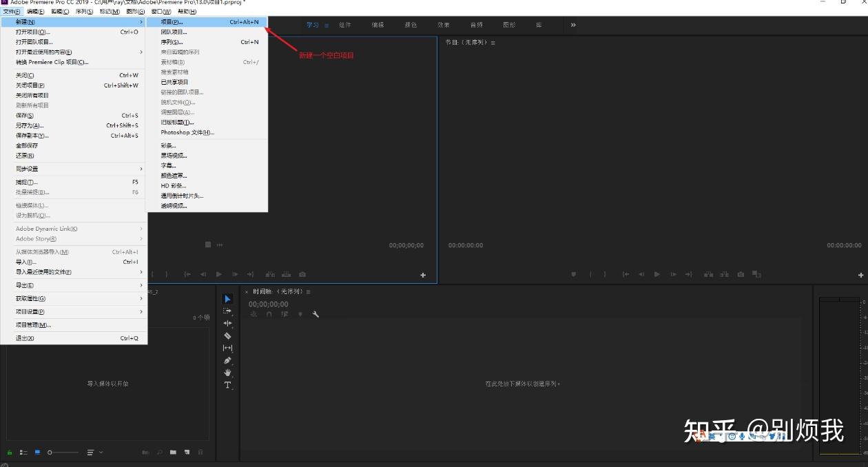The image size is (868, 467).
Task: Adjust project thumbnail zoom slider
Action: pos(63,453)
